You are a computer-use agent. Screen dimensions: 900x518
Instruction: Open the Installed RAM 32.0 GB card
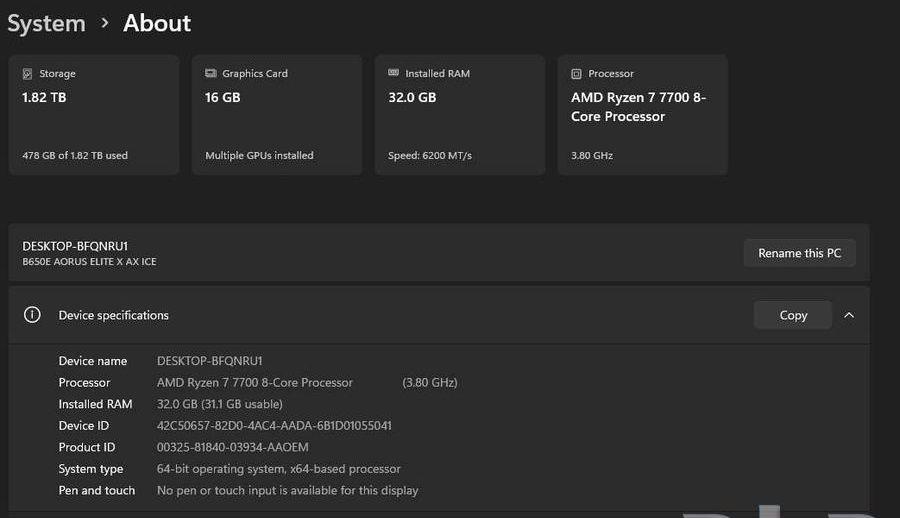pos(460,115)
